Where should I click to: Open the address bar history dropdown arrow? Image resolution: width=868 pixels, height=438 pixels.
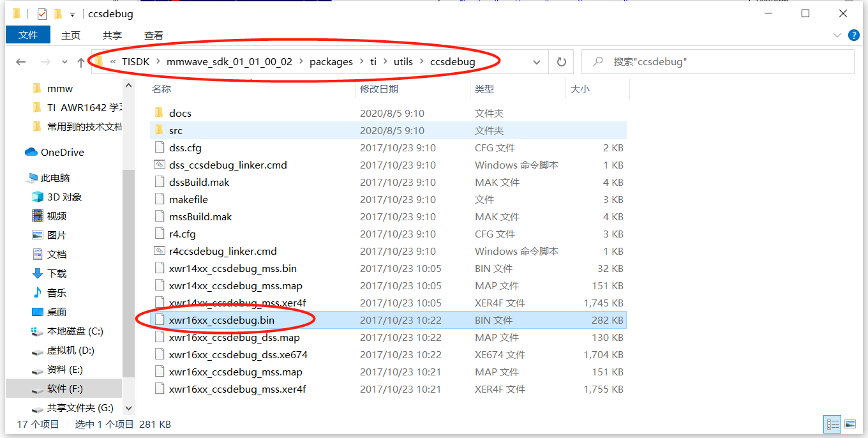pos(537,61)
